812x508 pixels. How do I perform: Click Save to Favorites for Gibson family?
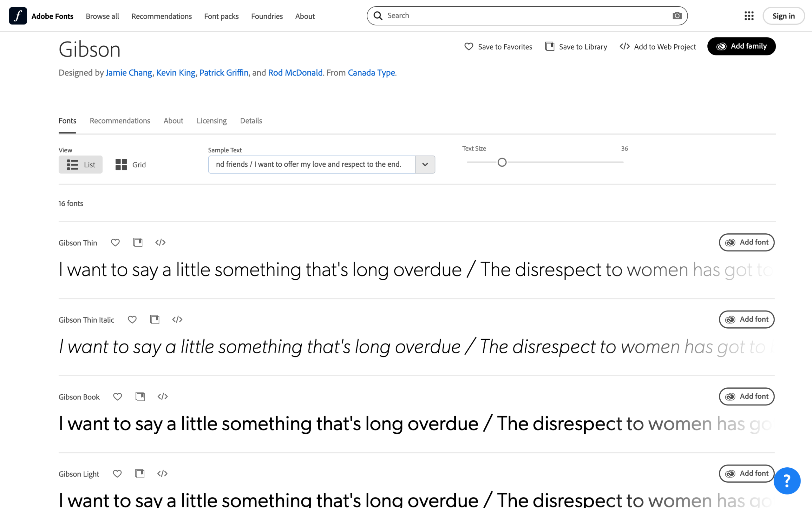[x=498, y=47]
